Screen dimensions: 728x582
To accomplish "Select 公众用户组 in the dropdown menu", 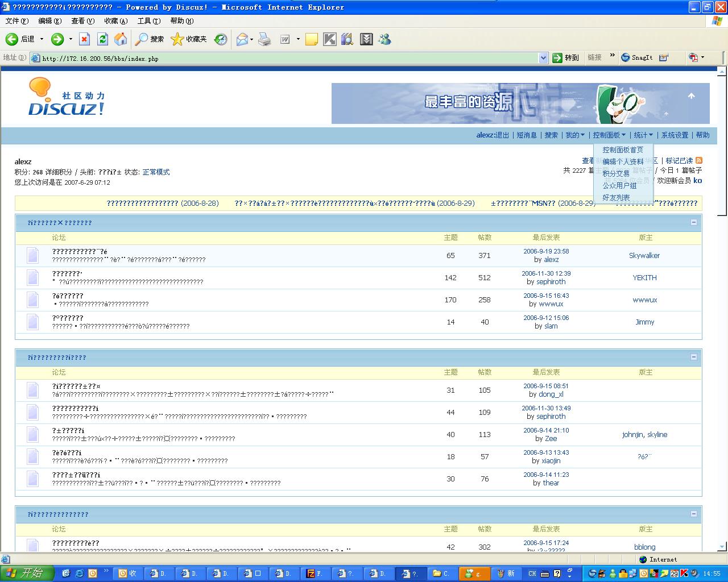I will point(619,186).
